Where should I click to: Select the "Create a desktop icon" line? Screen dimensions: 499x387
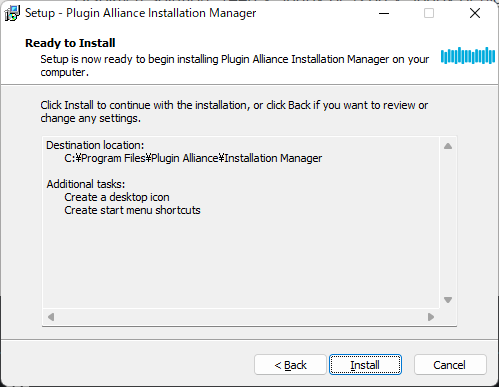coord(117,197)
